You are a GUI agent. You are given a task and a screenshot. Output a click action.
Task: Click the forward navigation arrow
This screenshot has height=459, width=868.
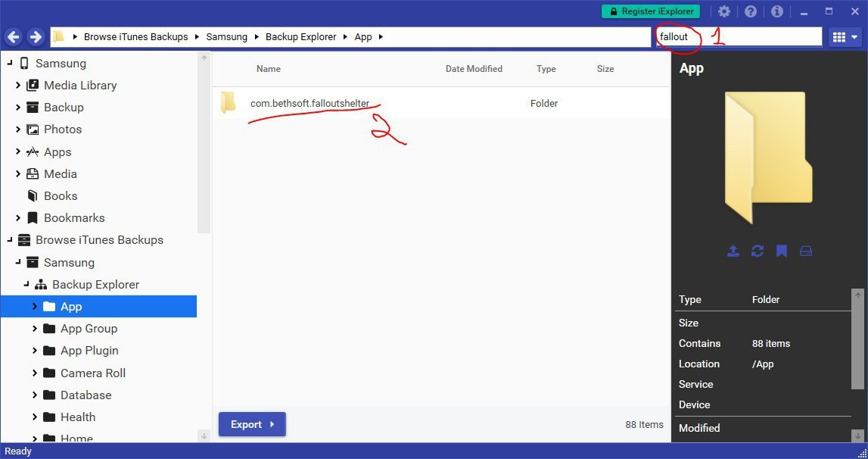pyautogui.click(x=36, y=36)
